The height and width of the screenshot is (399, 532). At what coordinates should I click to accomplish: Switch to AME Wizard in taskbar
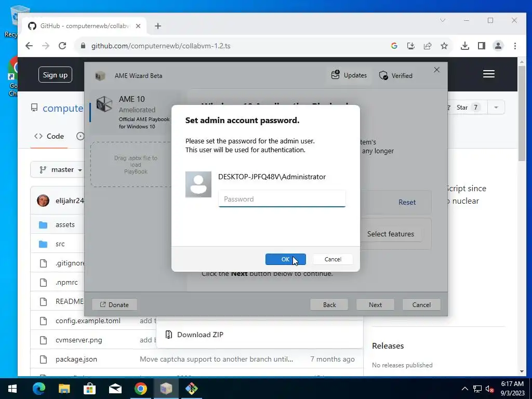pos(166,389)
